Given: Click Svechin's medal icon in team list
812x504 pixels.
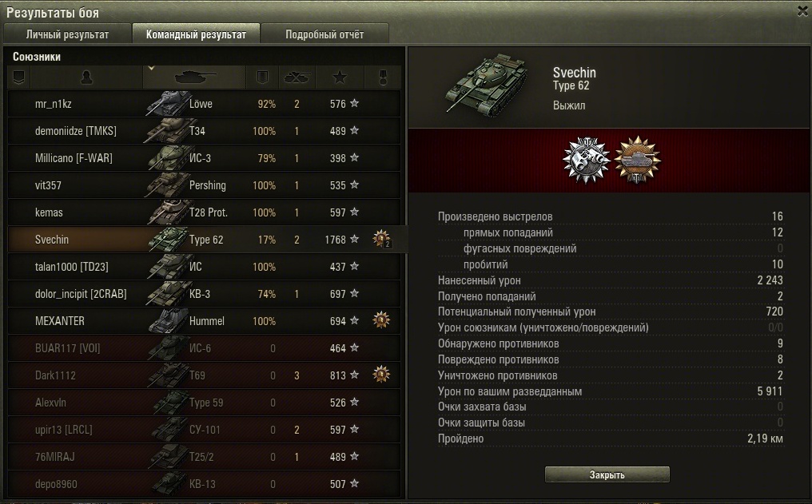Looking at the screenshot, I should pos(382,239).
